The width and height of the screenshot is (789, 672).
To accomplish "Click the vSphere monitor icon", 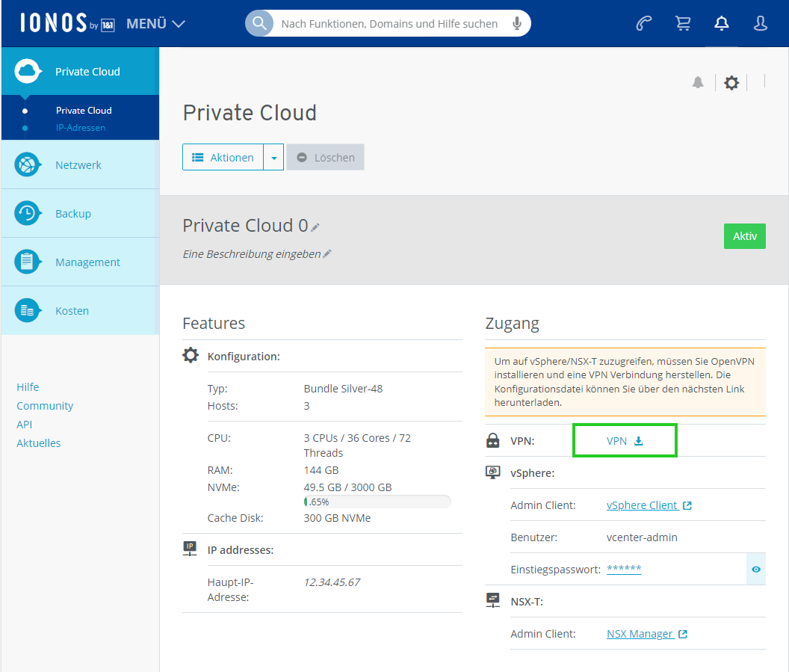I will pos(492,472).
